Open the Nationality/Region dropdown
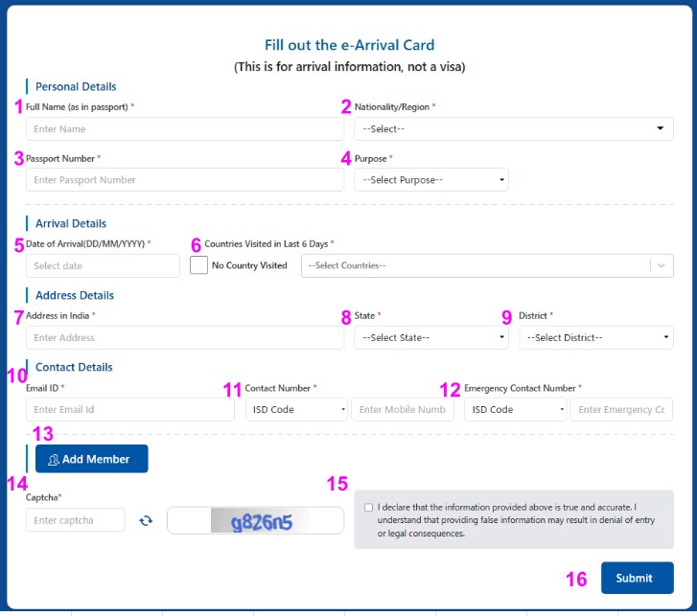The width and height of the screenshot is (697, 616). point(513,128)
